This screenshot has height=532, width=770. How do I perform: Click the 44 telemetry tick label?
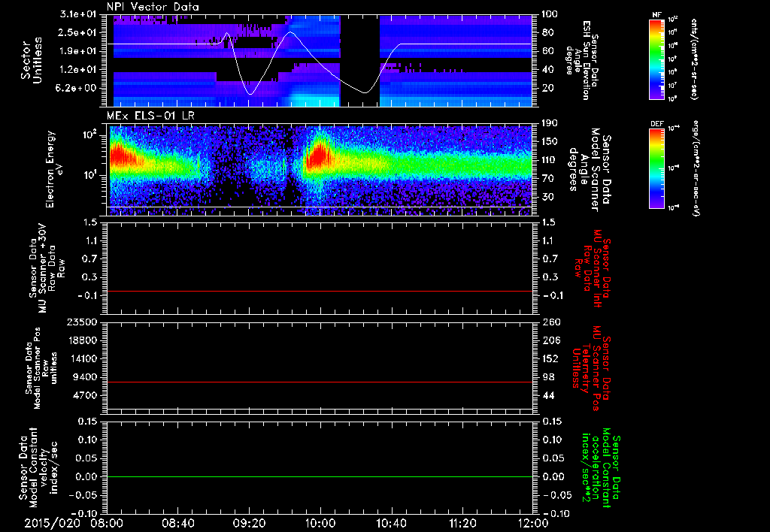point(547,395)
